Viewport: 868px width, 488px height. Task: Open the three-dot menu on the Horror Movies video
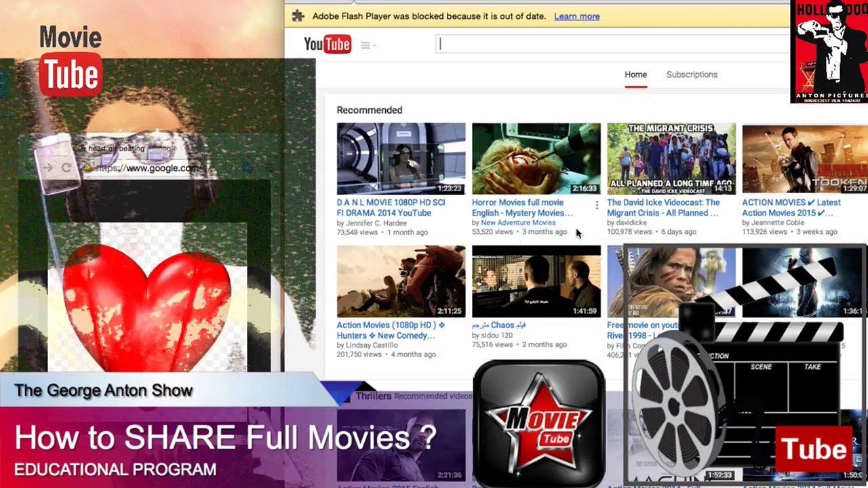597,204
